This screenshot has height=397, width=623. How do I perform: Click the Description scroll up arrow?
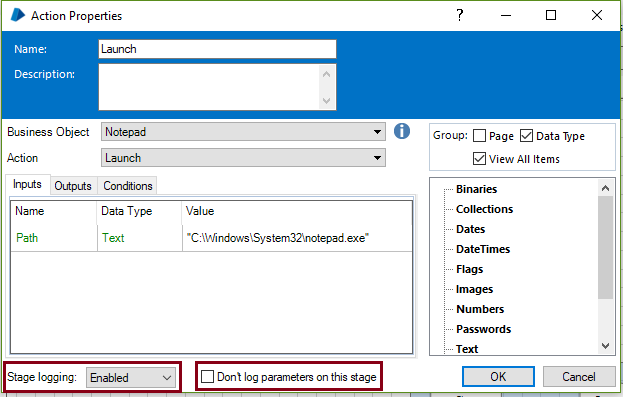(x=327, y=74)
